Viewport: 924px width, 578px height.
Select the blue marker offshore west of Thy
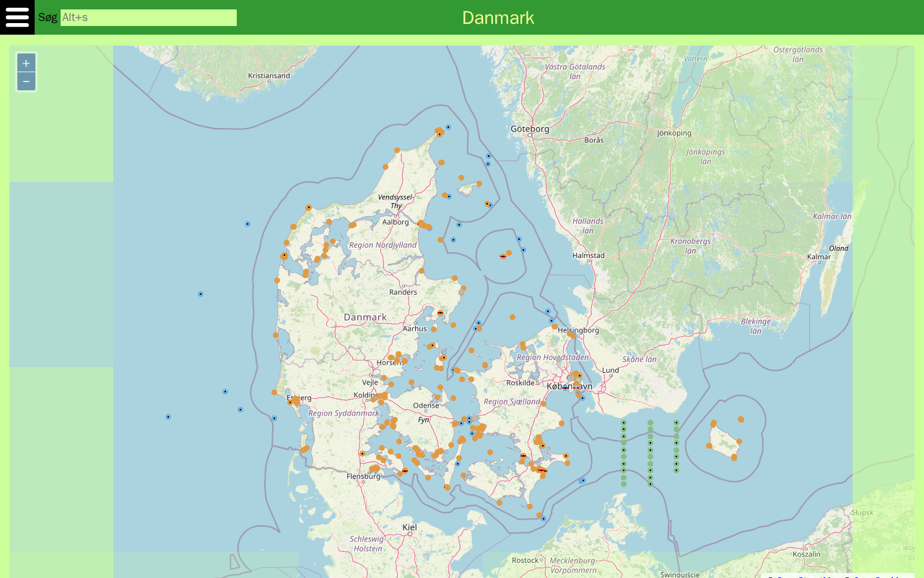248,224
